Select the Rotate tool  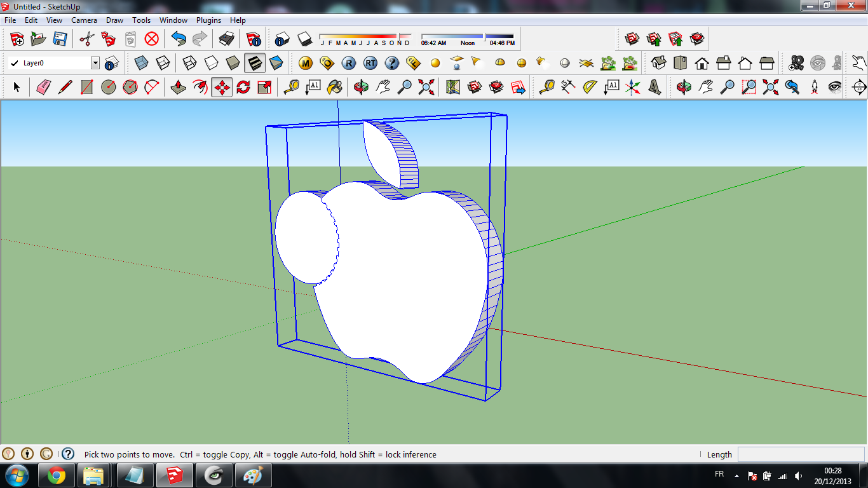coord(243,87)
